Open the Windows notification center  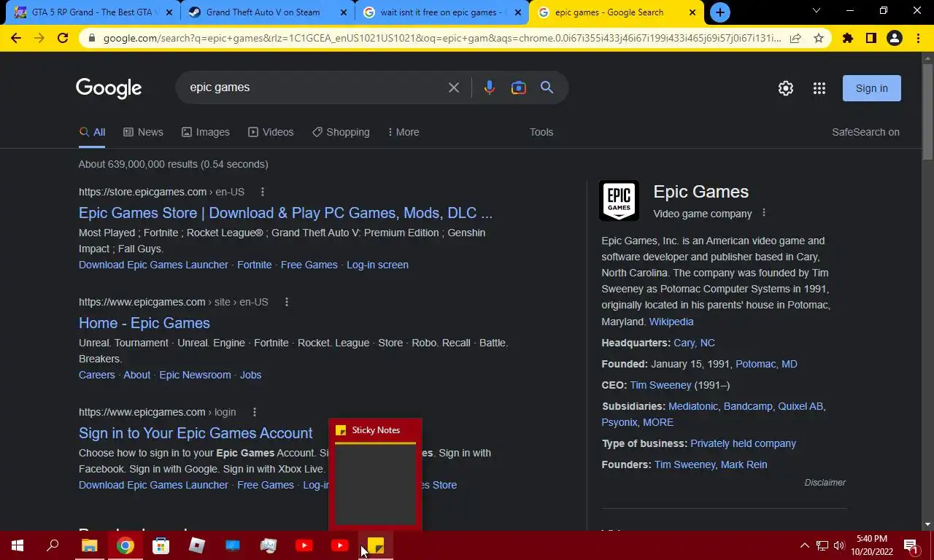(911, 545)
